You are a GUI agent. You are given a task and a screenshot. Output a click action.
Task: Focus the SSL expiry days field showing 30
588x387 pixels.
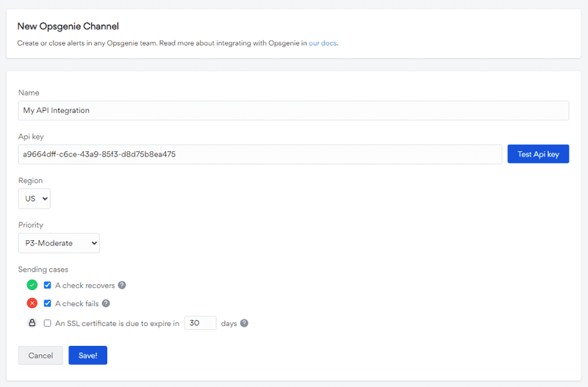click(x=200, y=323)
